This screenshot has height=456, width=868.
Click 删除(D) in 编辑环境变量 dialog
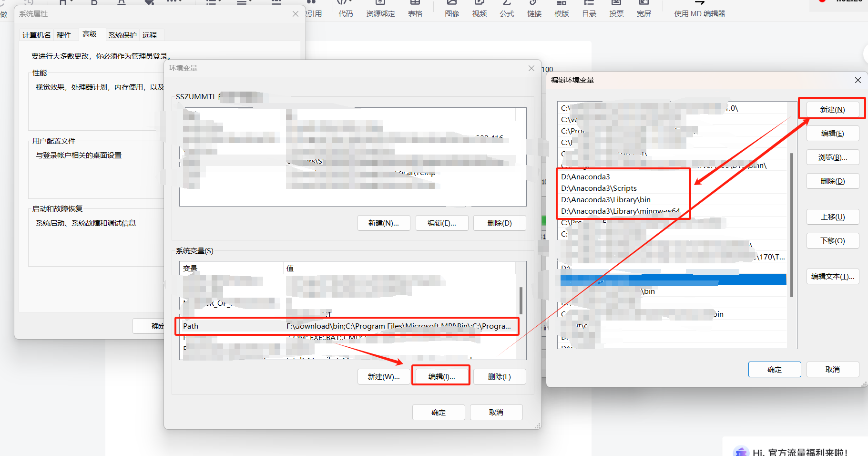coord(832,181)
